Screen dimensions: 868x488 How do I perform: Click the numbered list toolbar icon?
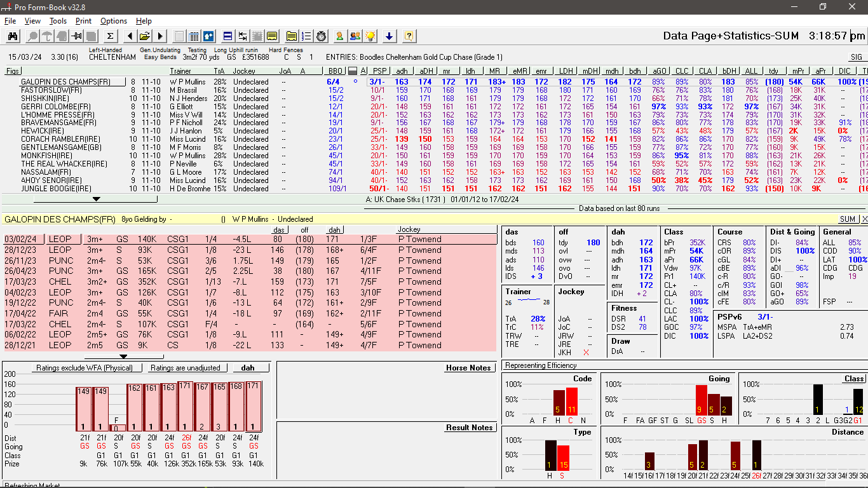coord(307,36)
